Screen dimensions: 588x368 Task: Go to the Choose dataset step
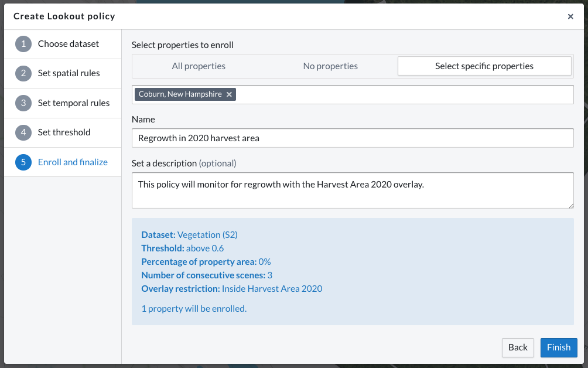tap(69, 44)
